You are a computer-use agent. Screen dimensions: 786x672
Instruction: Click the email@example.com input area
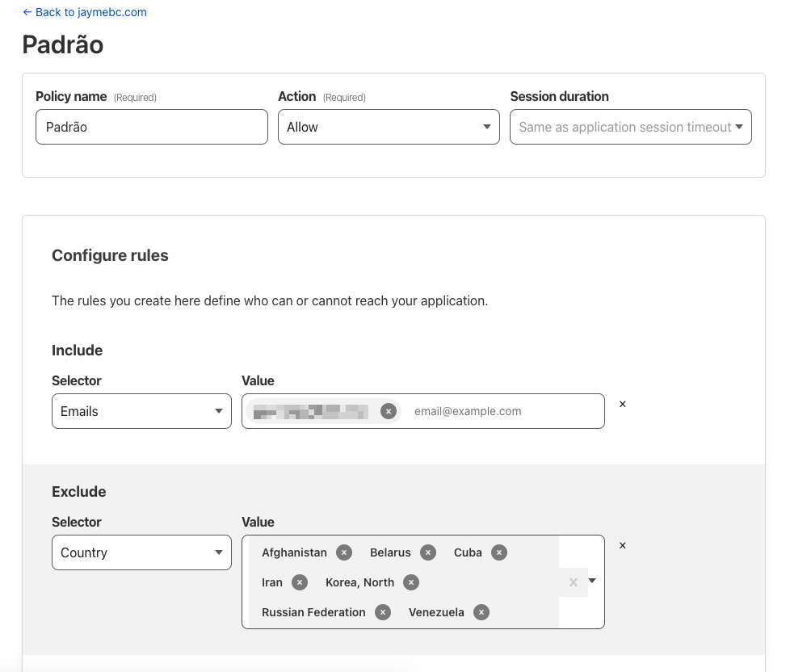pyautogui.click(x=501, y=411)
